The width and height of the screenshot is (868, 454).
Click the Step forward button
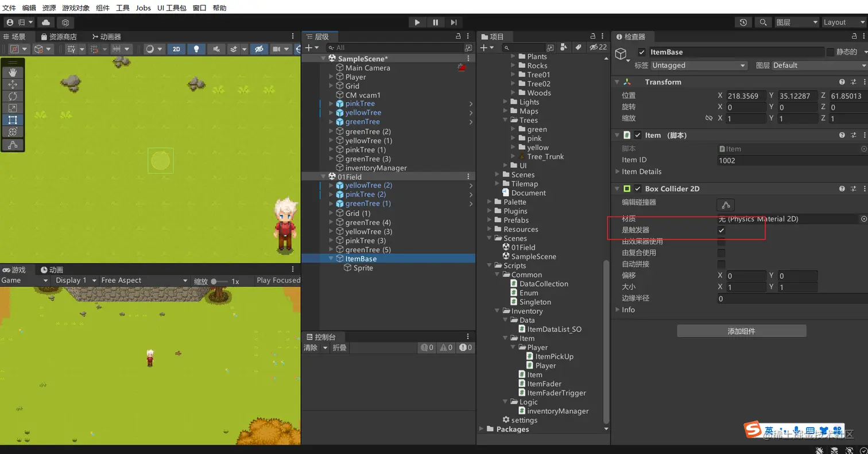click(x=454, y=22)
